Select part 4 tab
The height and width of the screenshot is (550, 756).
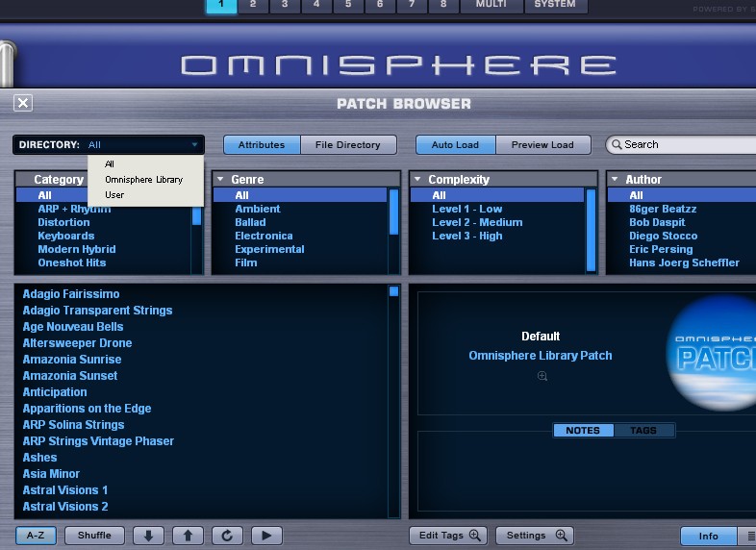tap(316, 6)
